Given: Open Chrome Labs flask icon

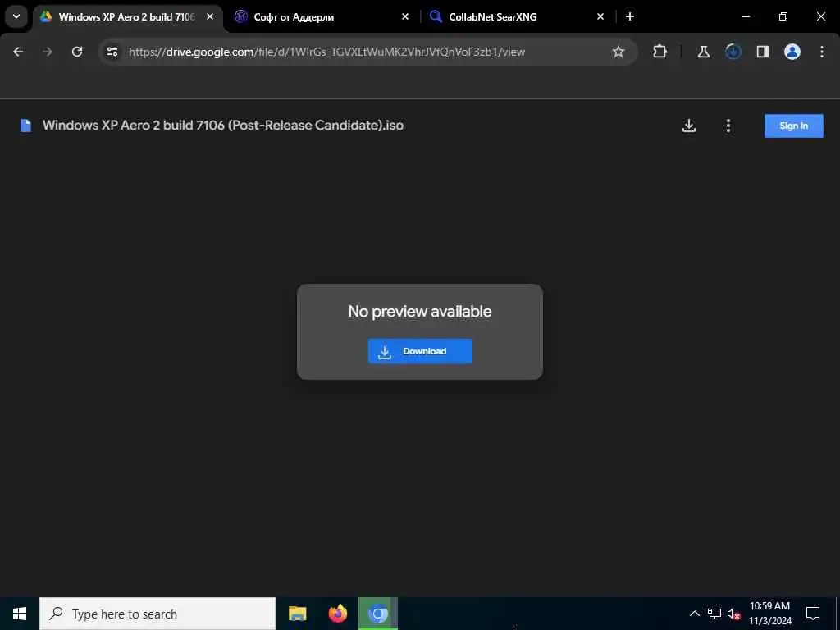Looking at the screenshot, I should coord(703,52).
